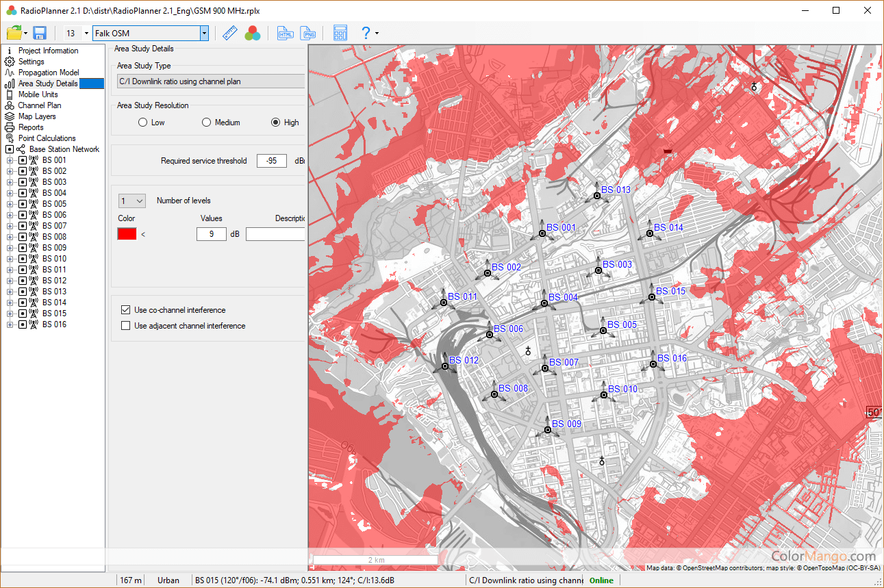The height and width of the screenshot is (588, 884).
Task: Enable adjacent channel interference checkbox
Action: point(125,326)
